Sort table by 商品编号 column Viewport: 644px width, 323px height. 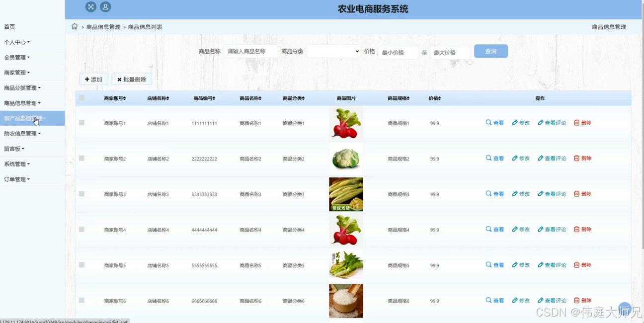[204, 98]
